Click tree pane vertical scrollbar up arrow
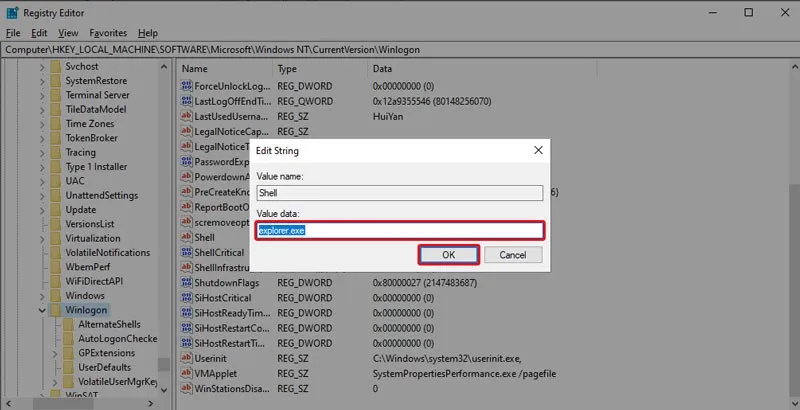Image resolution: width=800 pixels, height=410 pixels. 164,67
